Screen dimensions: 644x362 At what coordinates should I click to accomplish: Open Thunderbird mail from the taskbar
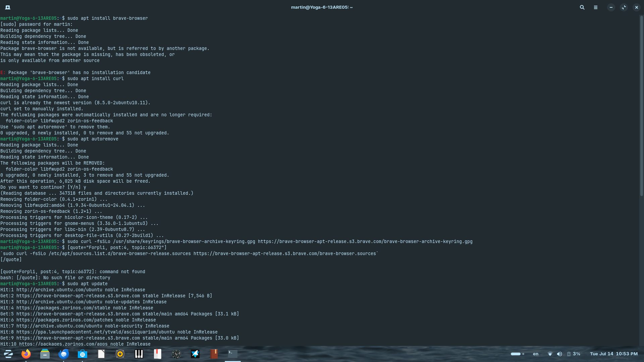click(x=64, y=354)
